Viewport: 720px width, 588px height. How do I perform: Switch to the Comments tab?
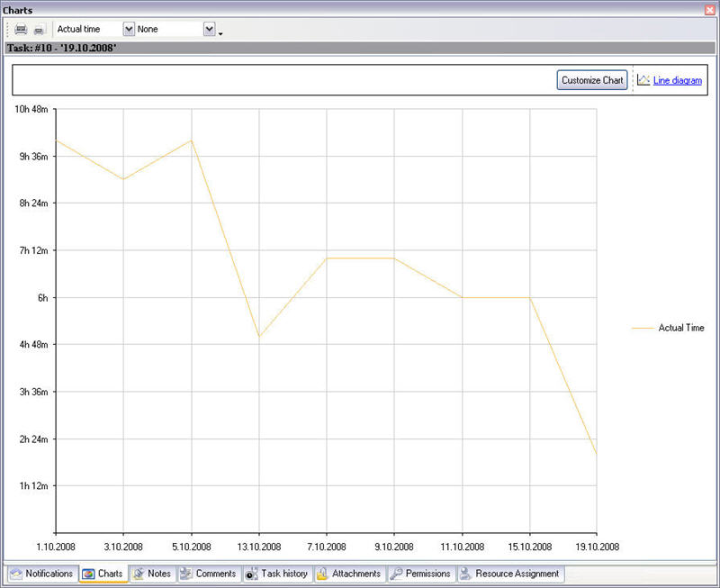tap(209, 574)
